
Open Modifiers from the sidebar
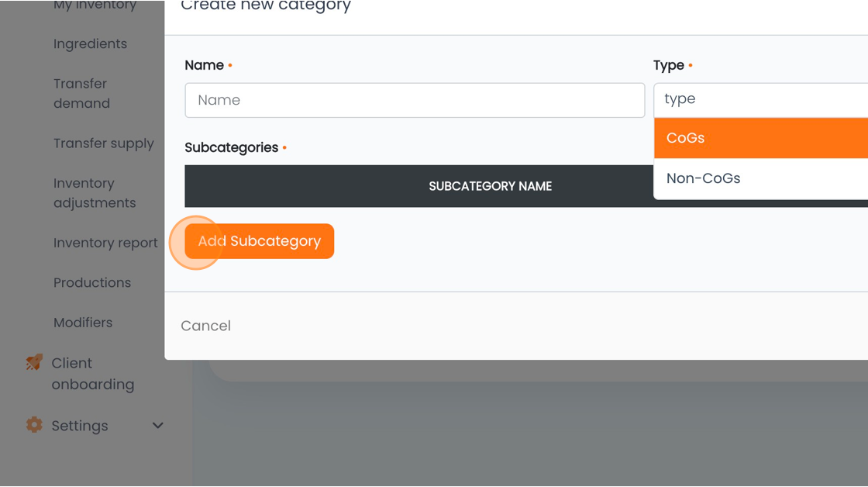click(83, 323)
